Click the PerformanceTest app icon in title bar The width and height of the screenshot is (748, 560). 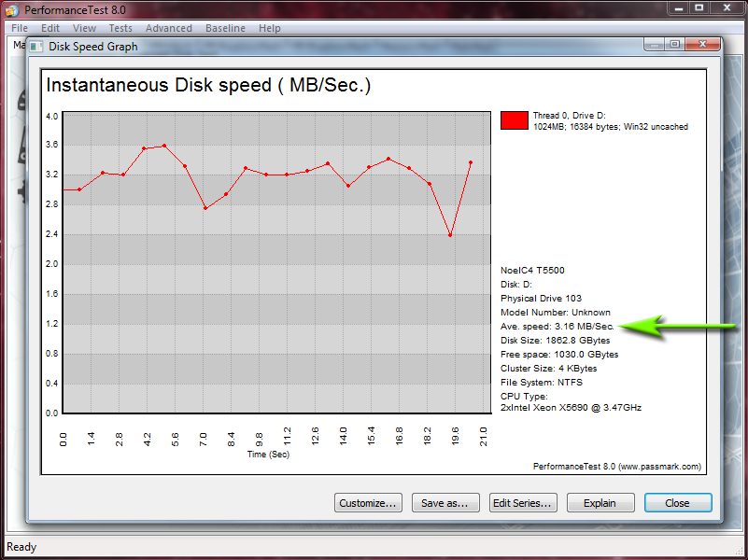click(12, 10)
